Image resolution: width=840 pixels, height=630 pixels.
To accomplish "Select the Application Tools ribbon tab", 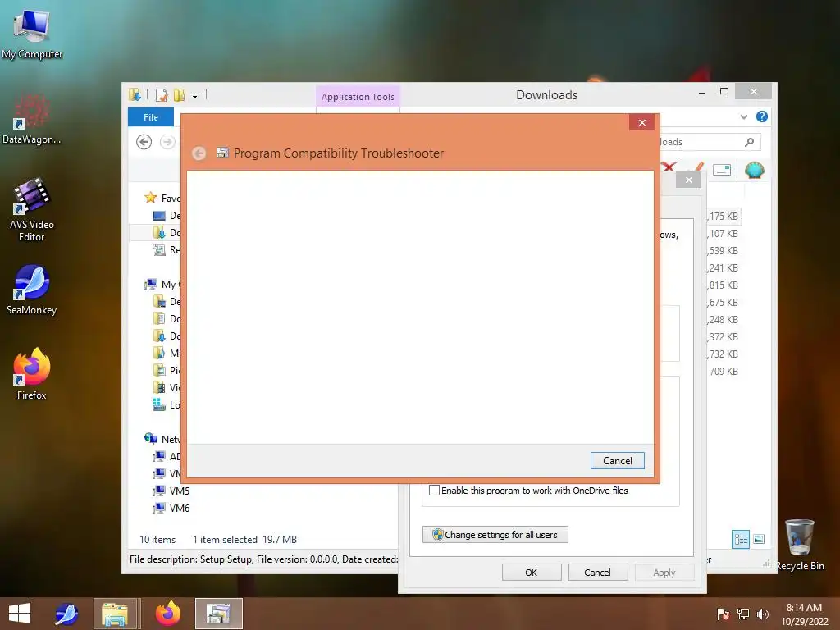I will coord(358,97).
